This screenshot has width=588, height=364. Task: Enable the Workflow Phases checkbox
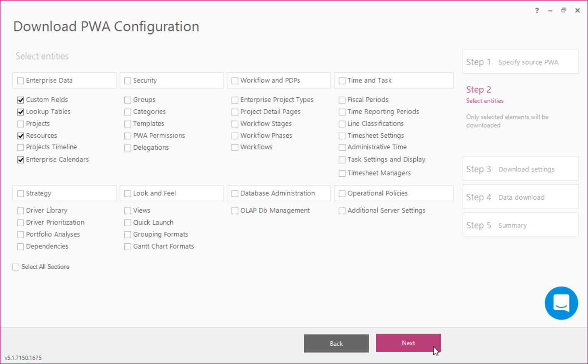pyautogui.click(x=235, y=136)
